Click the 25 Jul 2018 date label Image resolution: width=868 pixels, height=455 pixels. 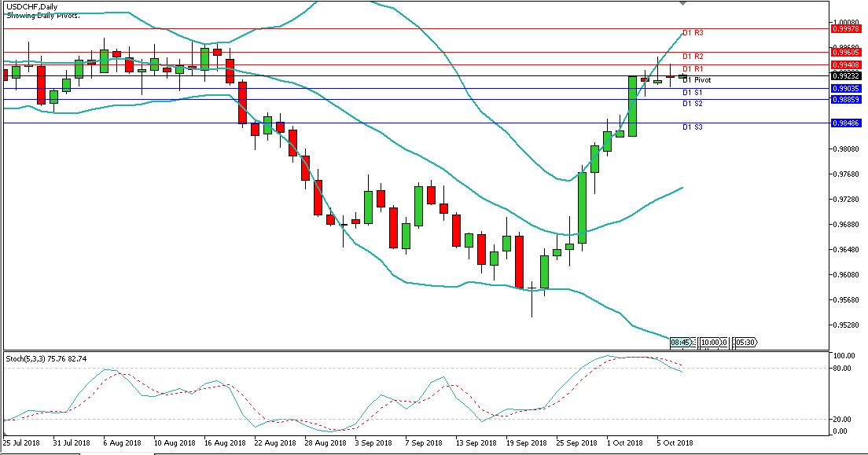coord(22,443)
